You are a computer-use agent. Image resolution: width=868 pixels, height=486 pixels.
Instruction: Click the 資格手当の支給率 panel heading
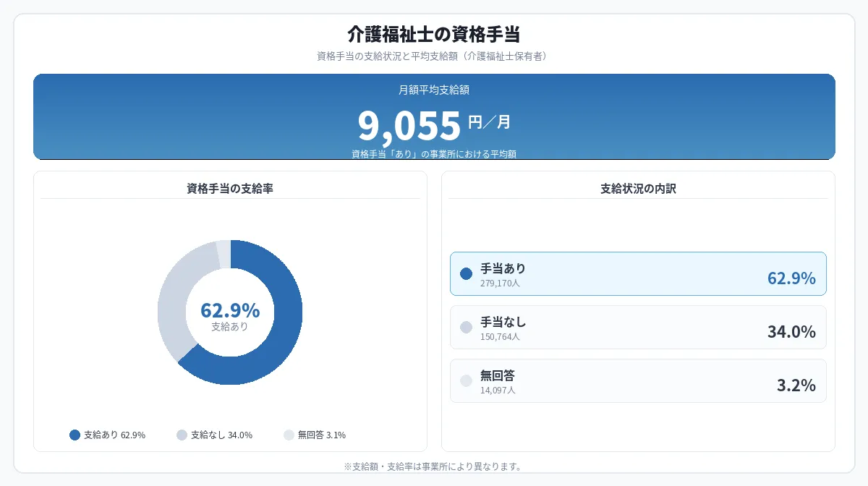[x=230, y=189]
